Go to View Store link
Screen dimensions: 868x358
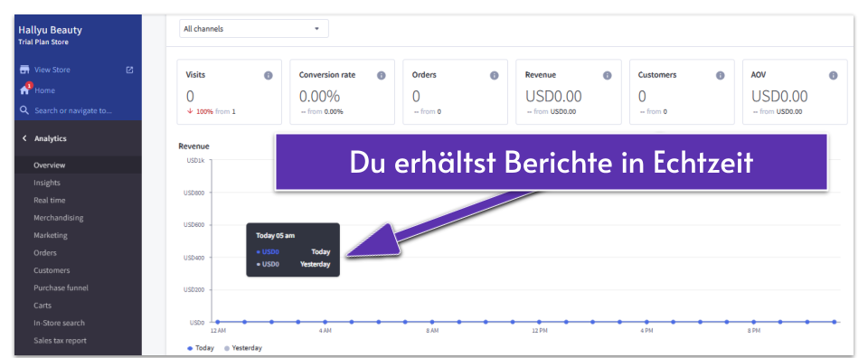point(52,70)
